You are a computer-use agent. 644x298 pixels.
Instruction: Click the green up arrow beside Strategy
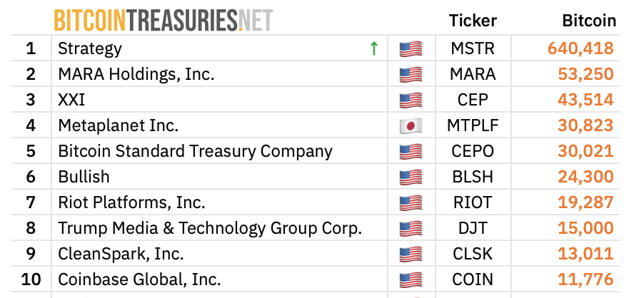(x=373, y=48)
